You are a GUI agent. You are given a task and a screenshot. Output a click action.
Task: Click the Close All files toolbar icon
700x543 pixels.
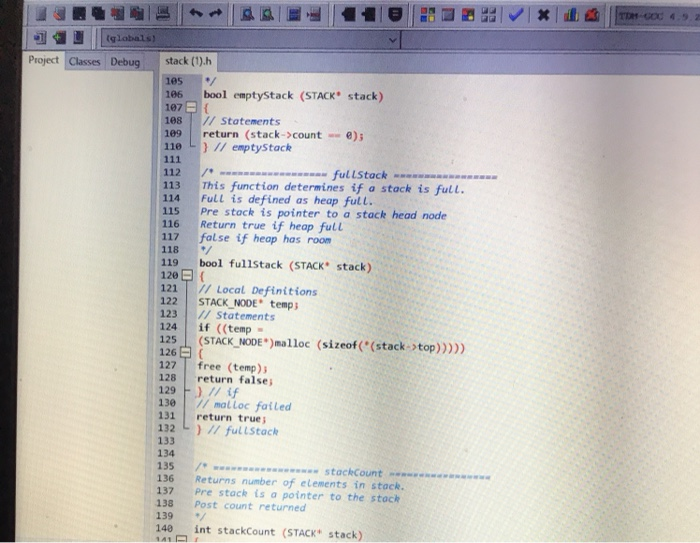coord(137,14)
